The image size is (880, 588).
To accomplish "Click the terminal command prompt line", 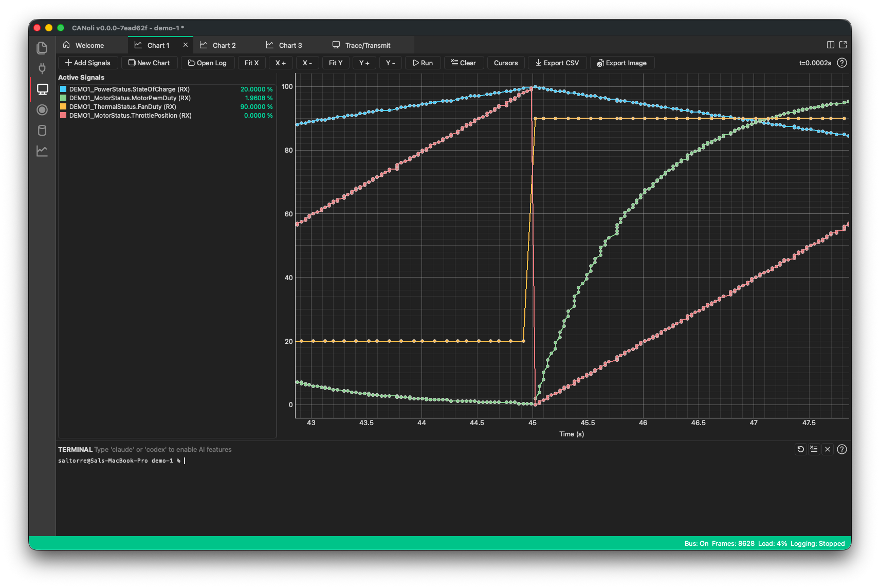I will pyautogui.click(x=122, y=461).
